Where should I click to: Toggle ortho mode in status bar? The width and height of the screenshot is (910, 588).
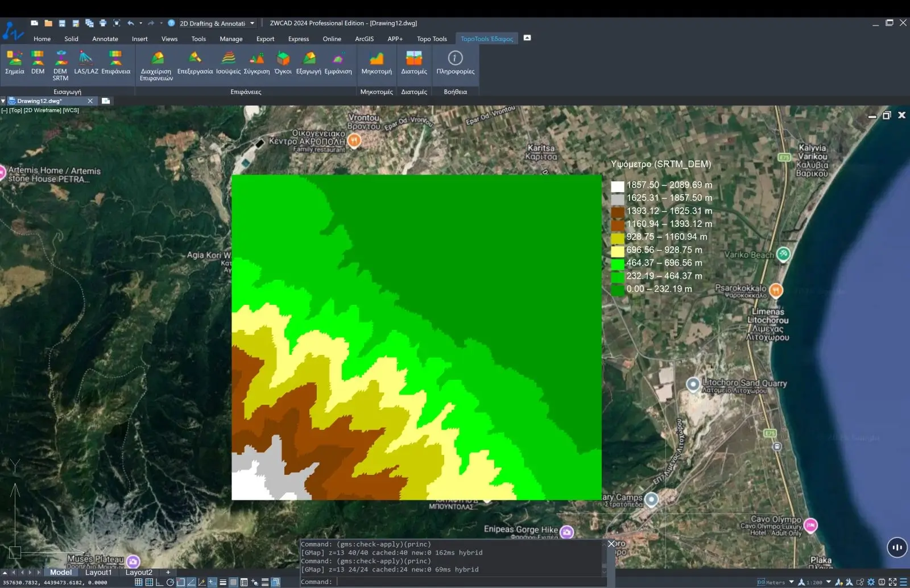click(x=159, y=582)
